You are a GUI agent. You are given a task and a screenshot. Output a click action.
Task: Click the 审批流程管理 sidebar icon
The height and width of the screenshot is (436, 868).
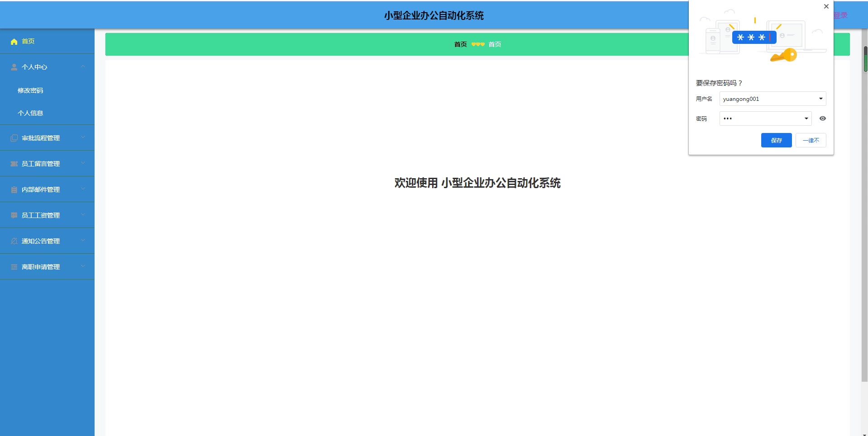[x=14, y=137]
